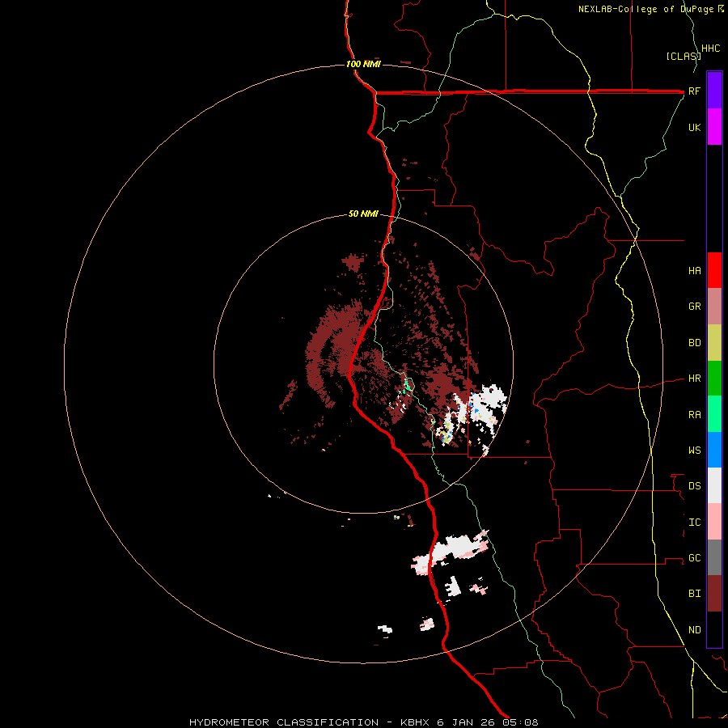The image size is (728, 728).
Task: Select the HR legend label
Action: (695, 379)
